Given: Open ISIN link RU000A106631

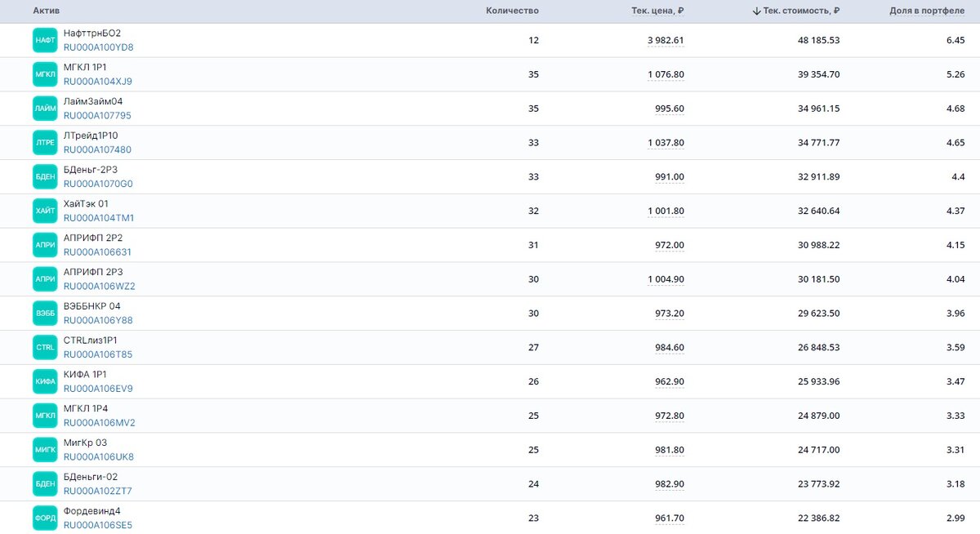Looking at the screenshot, I should [97, 252].
